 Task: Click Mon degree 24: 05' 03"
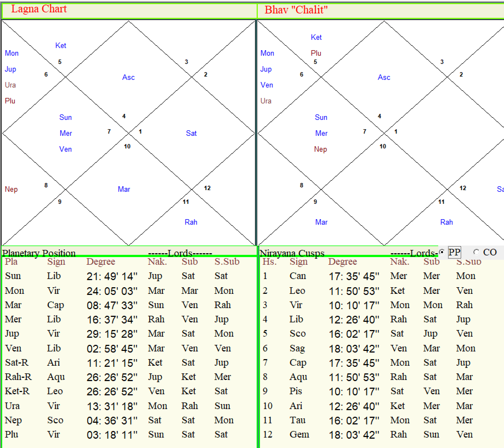tap(112, 291)
